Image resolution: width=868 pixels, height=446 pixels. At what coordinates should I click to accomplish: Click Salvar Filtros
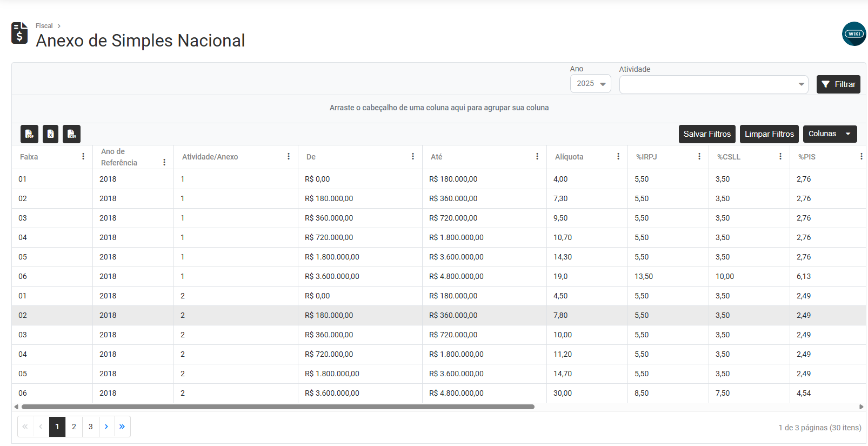pyautogui.click(x=707, y=134)
